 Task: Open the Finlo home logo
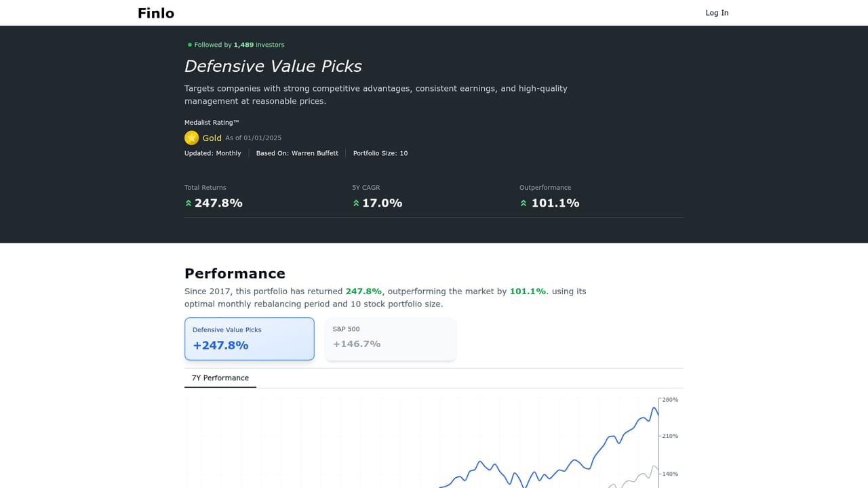pyautogui.click(x=156, y=13)
